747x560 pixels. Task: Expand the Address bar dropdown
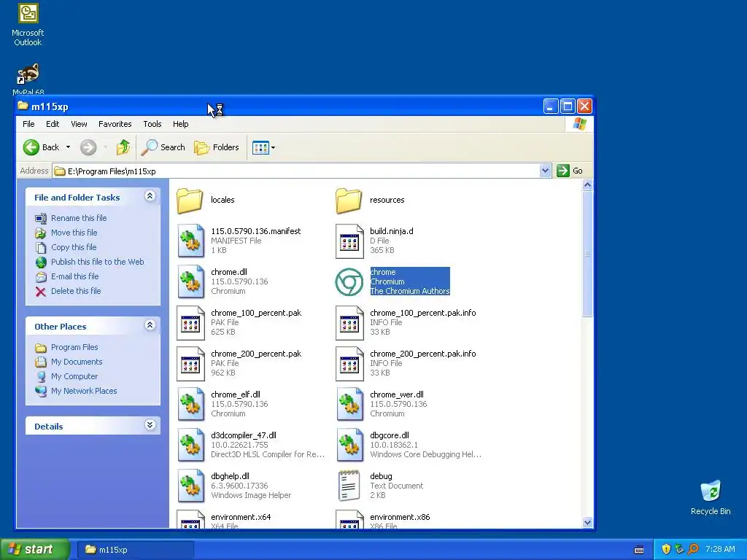pos(545,171)
